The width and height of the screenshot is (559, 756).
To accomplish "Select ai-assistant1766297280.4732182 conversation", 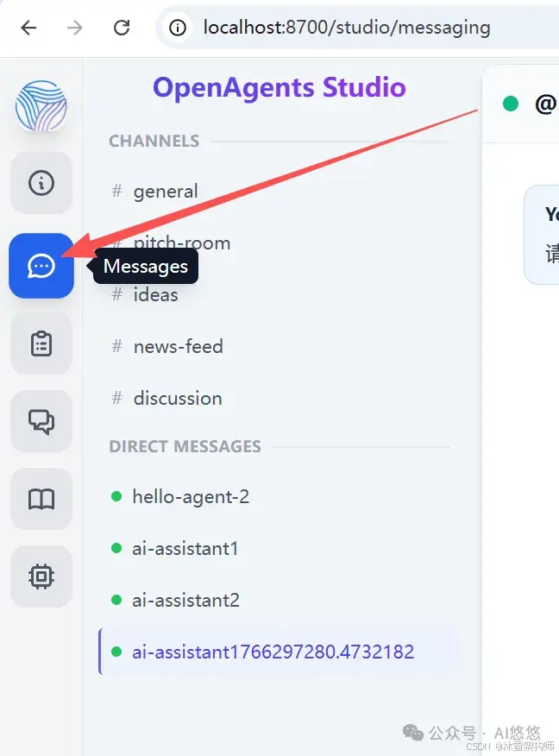I will (274, 652).
